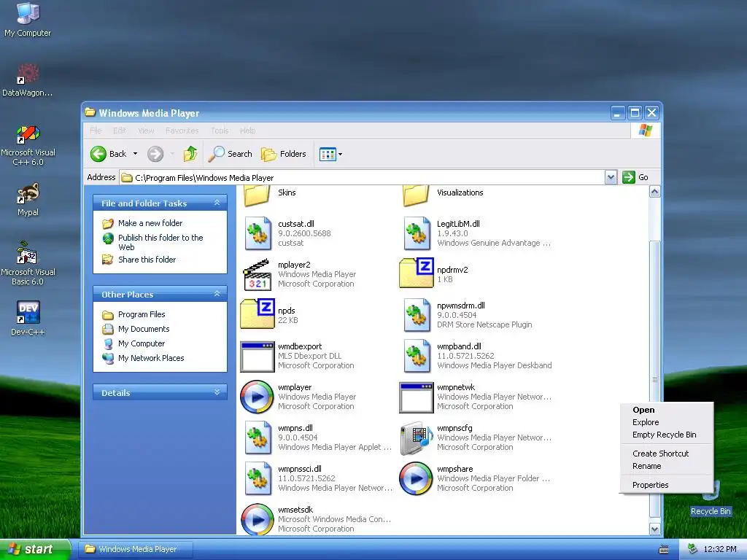Click the wmplayer file name text

click(x=295, y=387)
